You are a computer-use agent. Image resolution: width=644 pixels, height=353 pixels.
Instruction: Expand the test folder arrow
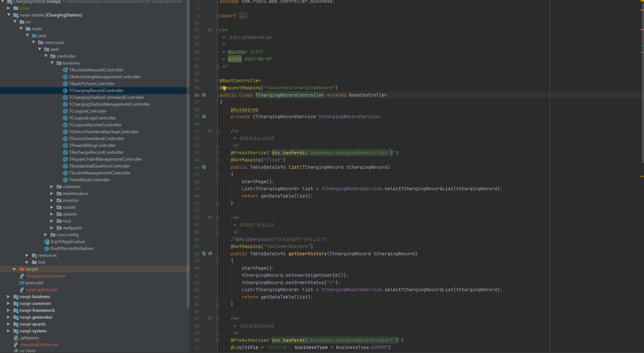pyautogui.click(x=27, y=262)
